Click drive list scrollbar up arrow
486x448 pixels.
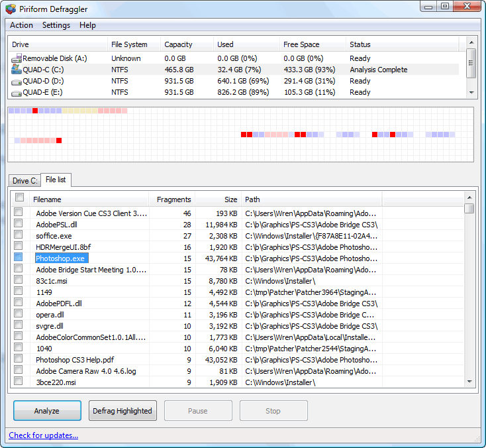(471, 42)
